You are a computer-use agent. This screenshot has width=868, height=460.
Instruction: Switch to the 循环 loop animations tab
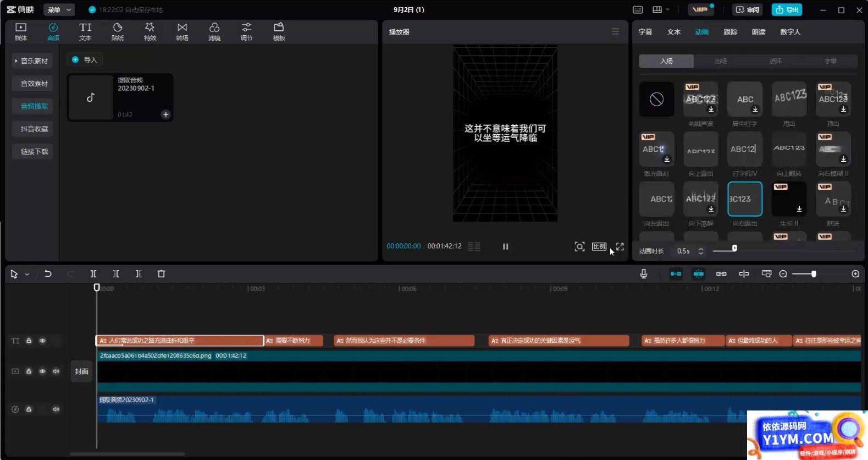[x=776, y=61]
